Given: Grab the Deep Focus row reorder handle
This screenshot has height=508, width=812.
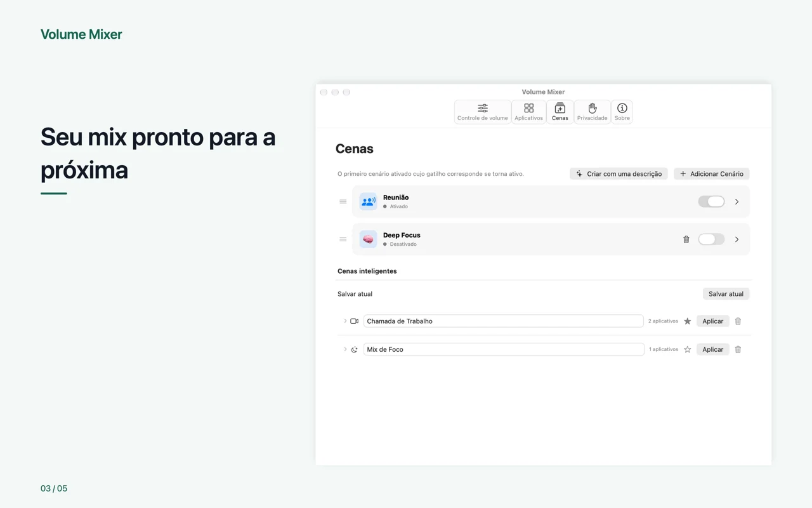Looking at the screenshot, I should [x=343, y=239].
